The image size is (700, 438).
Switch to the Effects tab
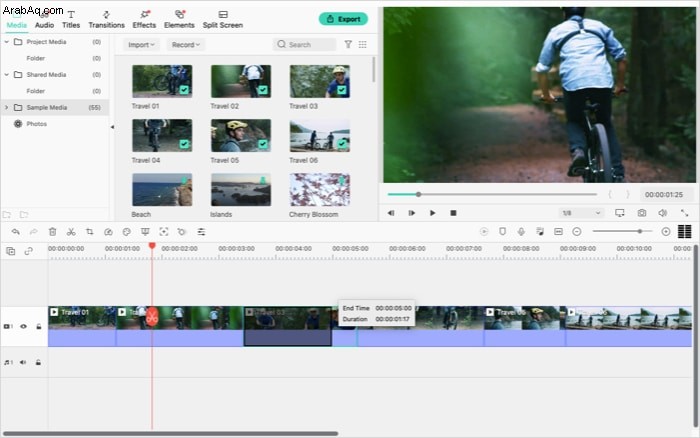coord(144,20)
